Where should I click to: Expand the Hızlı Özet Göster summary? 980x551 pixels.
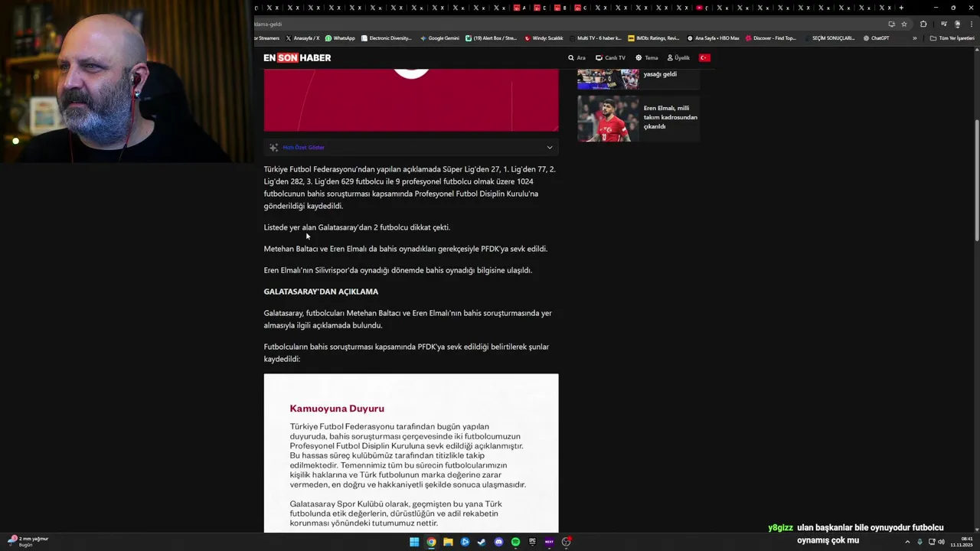coord(549,147)
